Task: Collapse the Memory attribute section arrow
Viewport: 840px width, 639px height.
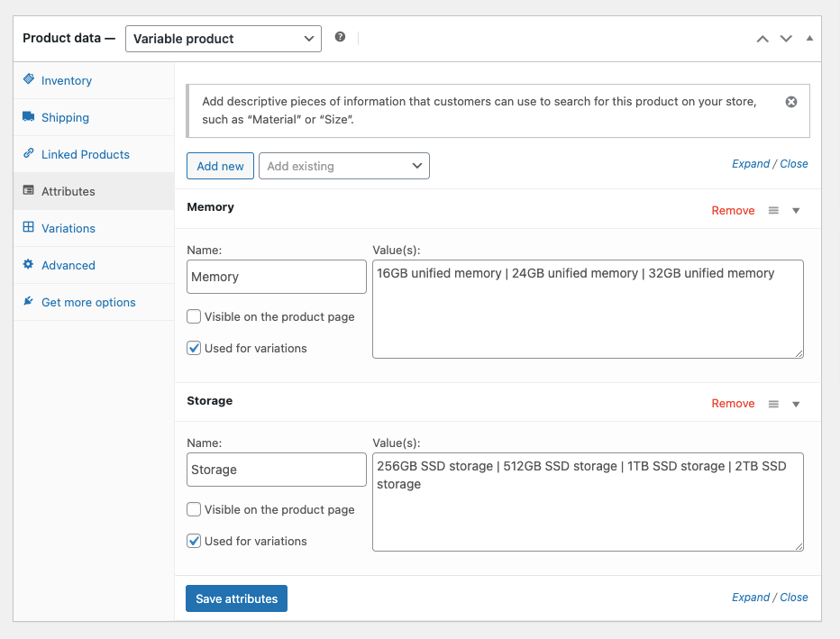Action: 796,210
